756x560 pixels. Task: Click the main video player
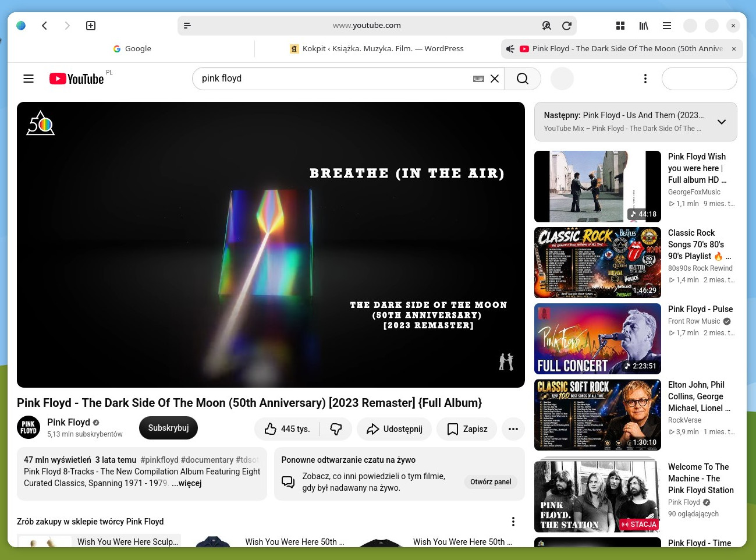(x=271, y=244)
